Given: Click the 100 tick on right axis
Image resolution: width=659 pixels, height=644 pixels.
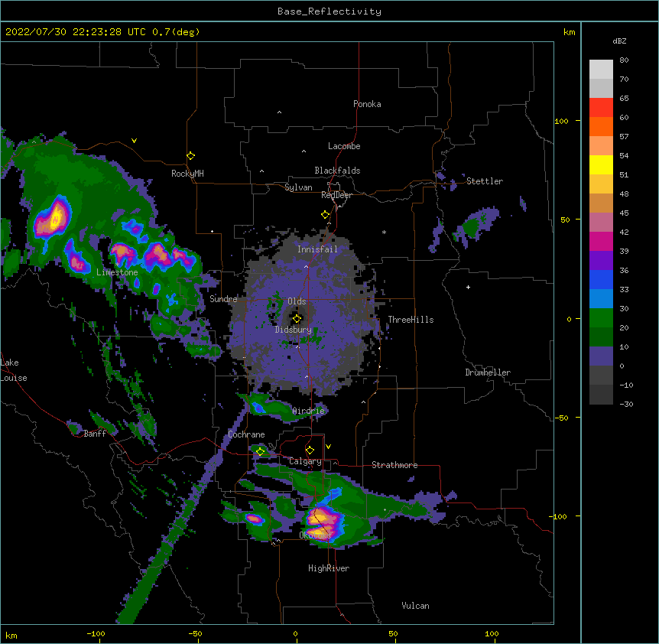Looking at the screenshot, I should pyautogui.click(x=561, y=121).
